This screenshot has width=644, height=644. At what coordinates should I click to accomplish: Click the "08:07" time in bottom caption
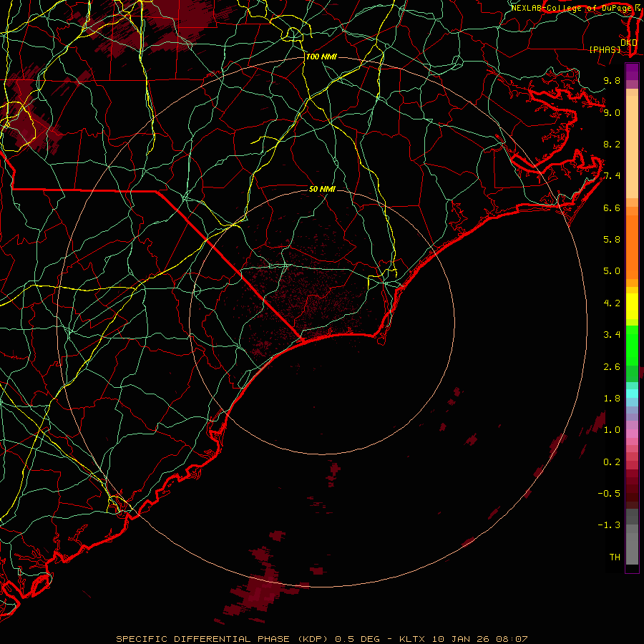pyautogui.click(x=512, y=639)
